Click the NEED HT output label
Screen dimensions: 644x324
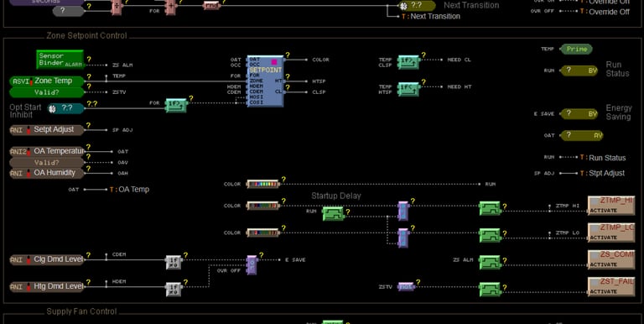click(x=460, y=86)
